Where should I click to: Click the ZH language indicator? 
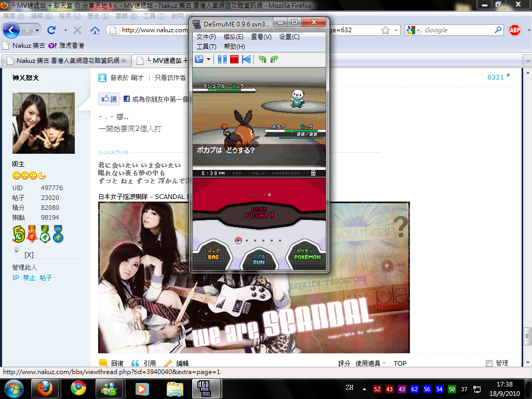point(350,388)
